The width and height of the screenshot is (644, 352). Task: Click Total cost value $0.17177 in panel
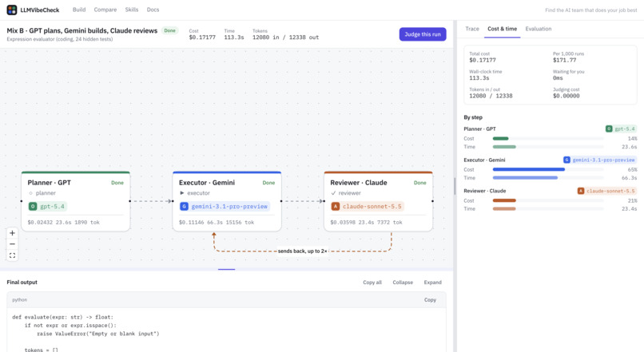483,61
